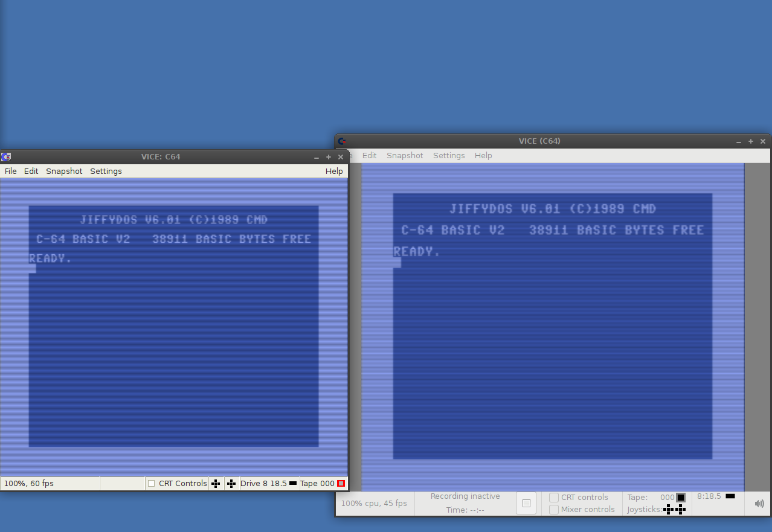Viewport: 772px width, 532px height.
Task: Click 'Time: --:--' recording label
Action: pos(465,510)
